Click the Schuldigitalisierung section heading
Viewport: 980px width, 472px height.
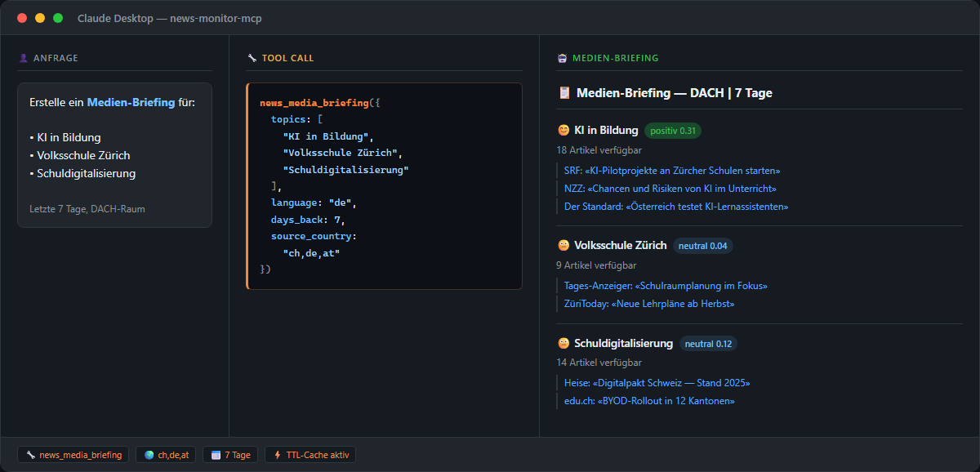point(623,343)
